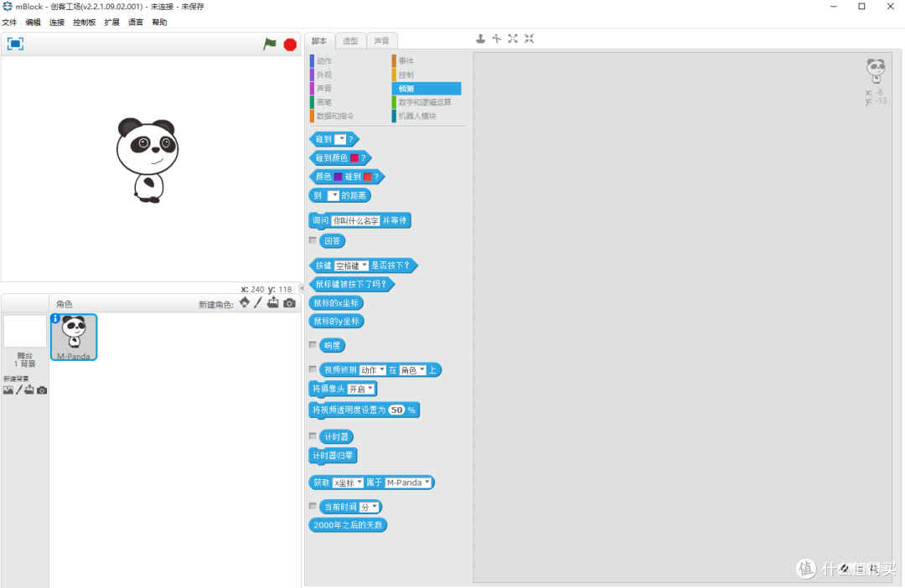The height and width of the screenshot is (588, 905).
Task: Upload backdrop from file icon
Action: coord(28,390)
